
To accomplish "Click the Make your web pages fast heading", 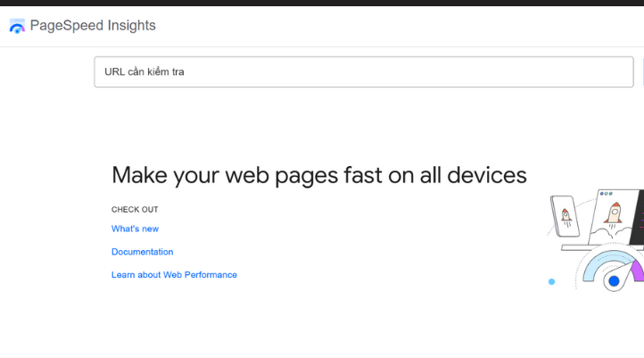I will point(318,175).
